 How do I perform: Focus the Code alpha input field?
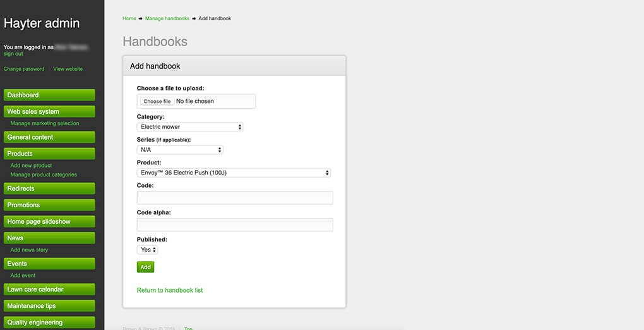click(235, 224)
